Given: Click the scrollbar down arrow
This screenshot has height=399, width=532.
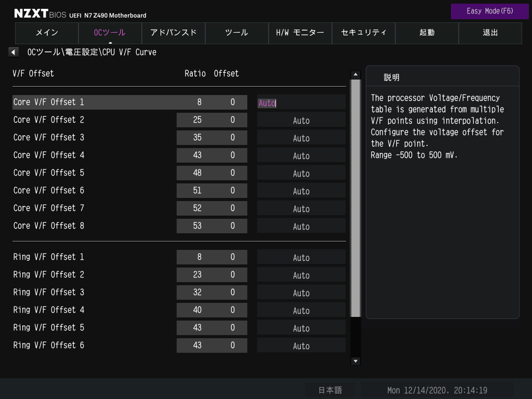Looking at the screenshot, I should click(x=355, y=361).
